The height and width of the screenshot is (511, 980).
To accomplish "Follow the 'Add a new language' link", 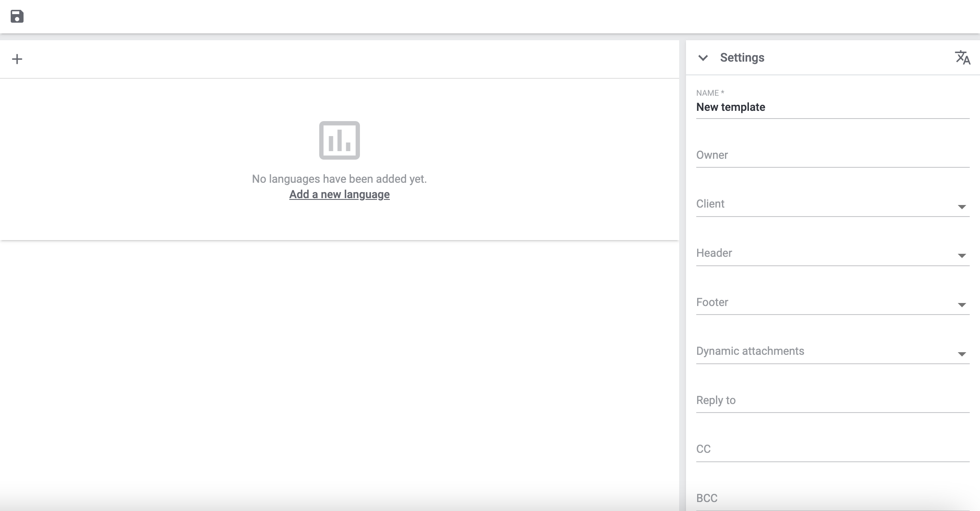I will click(339, 194).
